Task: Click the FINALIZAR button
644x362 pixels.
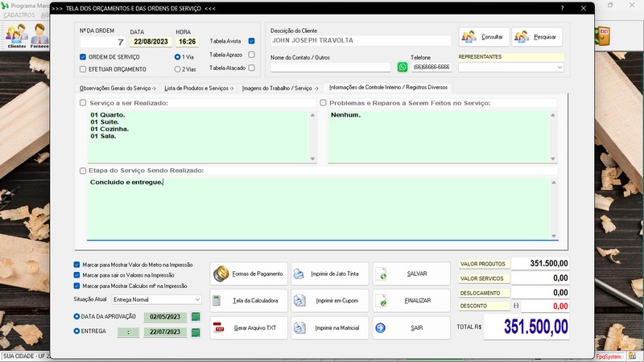Action: (411, 300)
